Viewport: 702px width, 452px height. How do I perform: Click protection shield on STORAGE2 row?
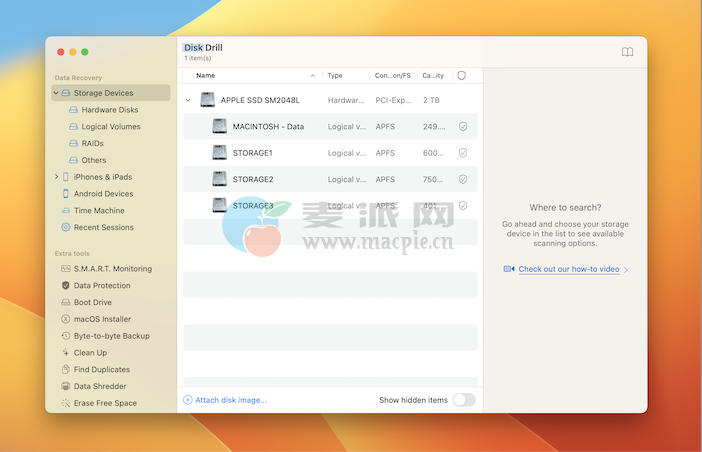click(463, 179)
